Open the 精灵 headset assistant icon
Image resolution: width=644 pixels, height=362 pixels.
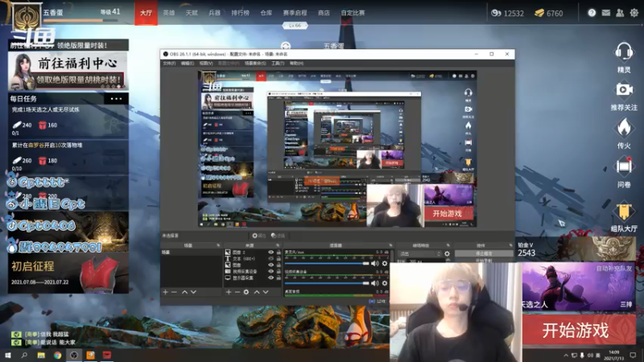point(623,52)
